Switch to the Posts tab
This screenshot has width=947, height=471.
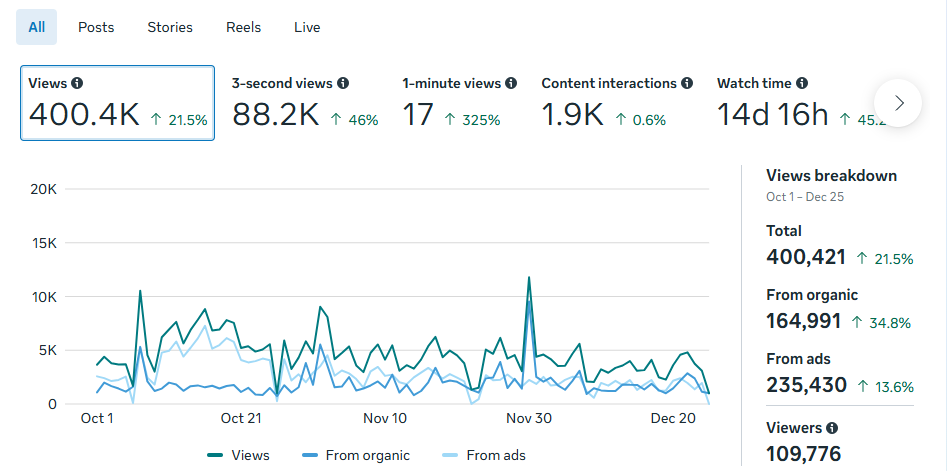96,27
